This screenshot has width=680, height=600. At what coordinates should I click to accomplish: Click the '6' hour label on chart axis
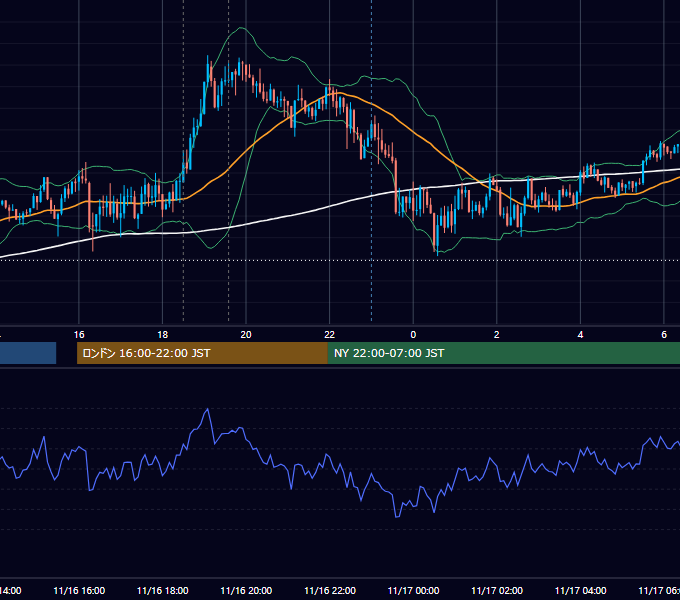tap(664, 335)
